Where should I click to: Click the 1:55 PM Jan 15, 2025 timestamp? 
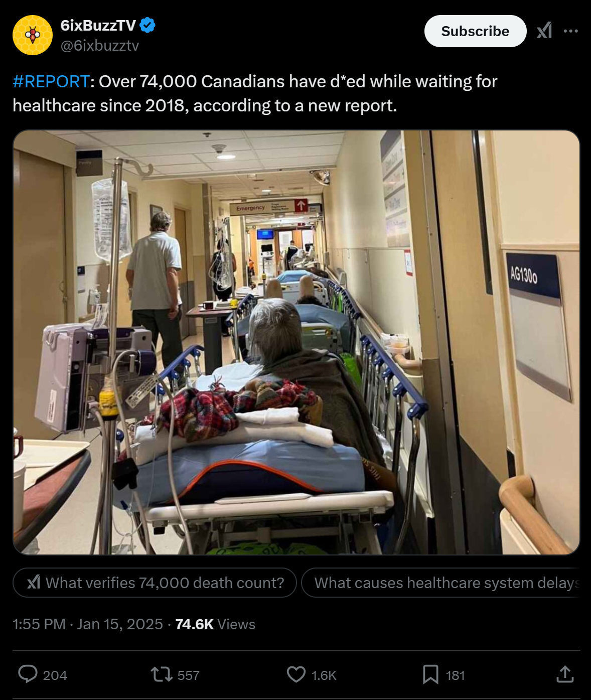[88, 624]
